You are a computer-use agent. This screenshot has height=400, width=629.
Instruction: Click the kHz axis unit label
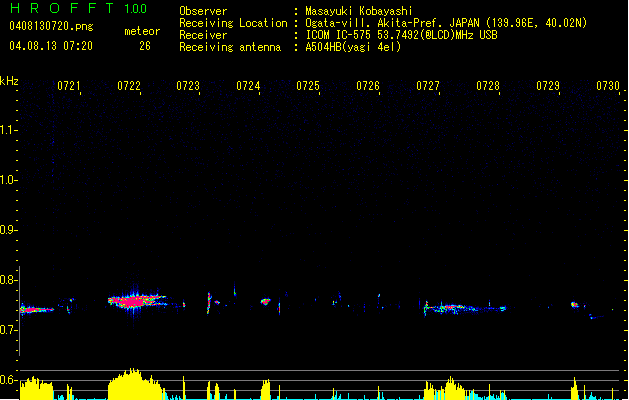[x=9, y=81]
